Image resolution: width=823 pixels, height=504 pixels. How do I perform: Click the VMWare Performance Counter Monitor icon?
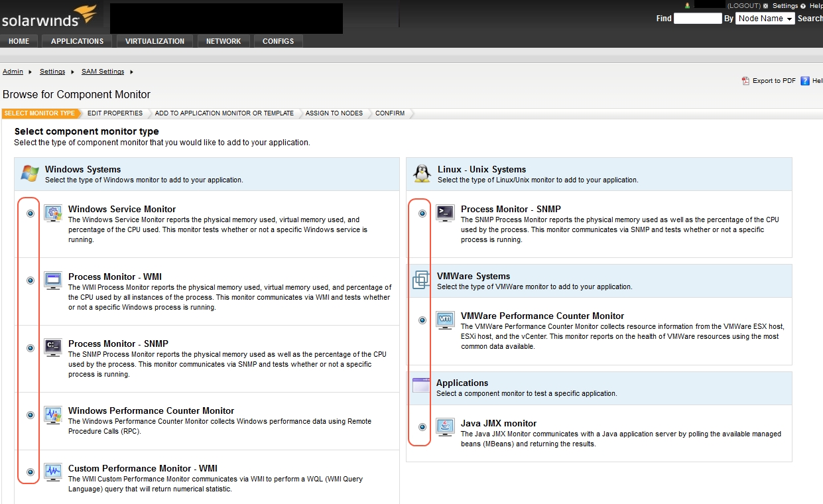(446, 320)
